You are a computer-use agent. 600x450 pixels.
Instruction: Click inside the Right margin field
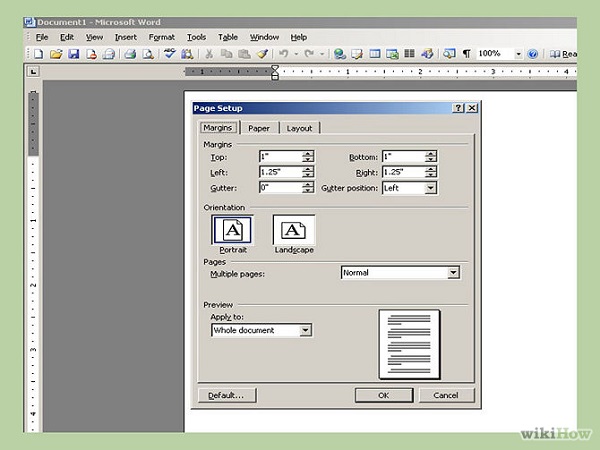click(x=404, y=172)
